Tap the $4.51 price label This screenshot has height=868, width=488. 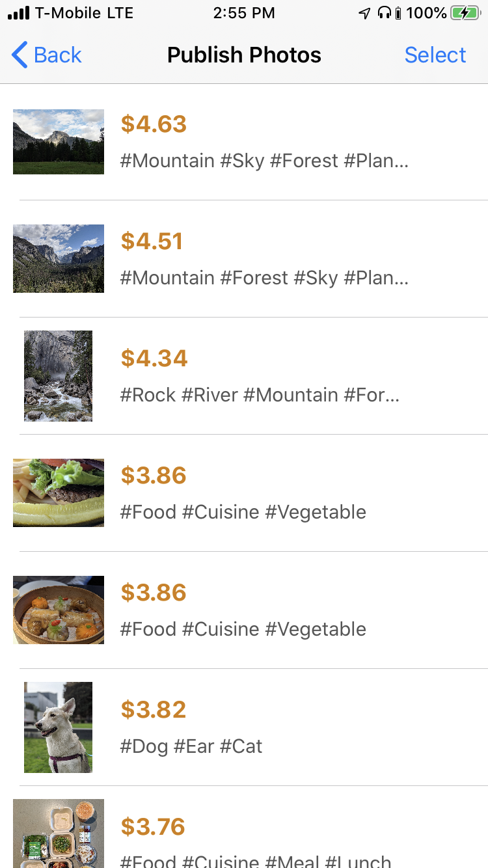[x=152, y=241]
